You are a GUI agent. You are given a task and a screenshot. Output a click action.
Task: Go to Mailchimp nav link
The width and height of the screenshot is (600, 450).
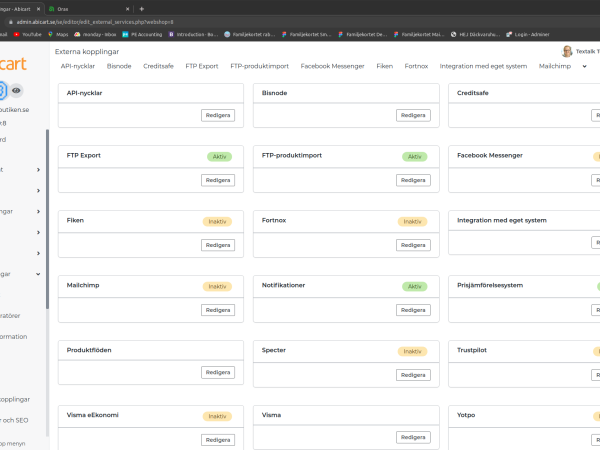click(x=555, y=66)
